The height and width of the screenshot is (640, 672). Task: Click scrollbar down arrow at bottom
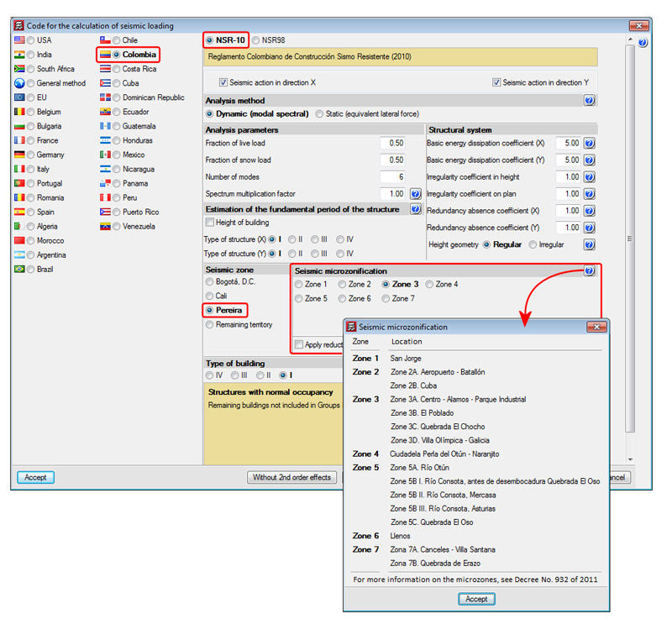[x=630, y=459]
